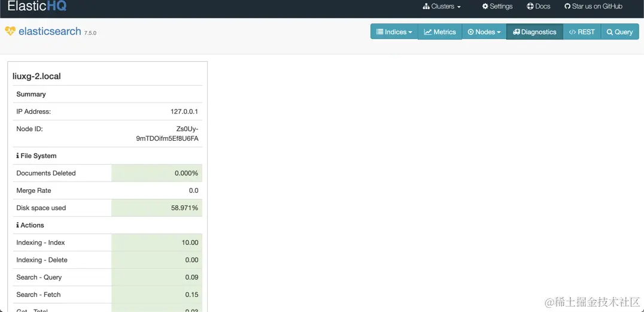Click the Summary section header
The width and height of the screenshot is (644, 312).
point(31,94)
